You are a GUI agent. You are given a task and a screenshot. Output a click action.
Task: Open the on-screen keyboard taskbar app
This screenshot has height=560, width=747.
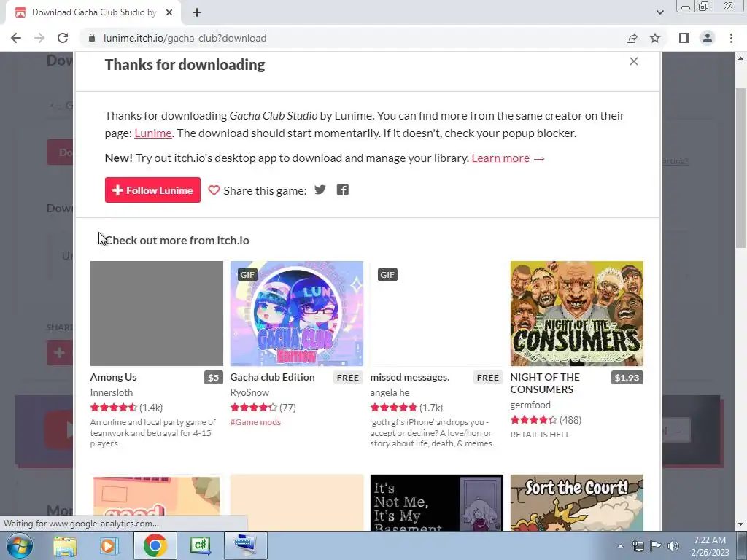(245, 545)
